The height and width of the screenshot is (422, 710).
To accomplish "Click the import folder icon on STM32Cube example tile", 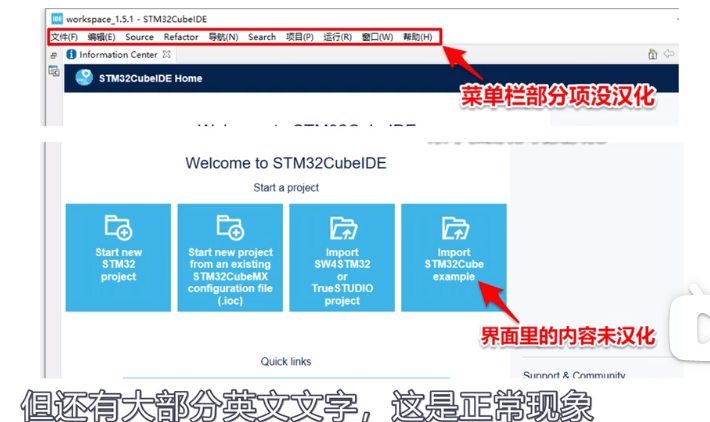I will pos(455,228).
